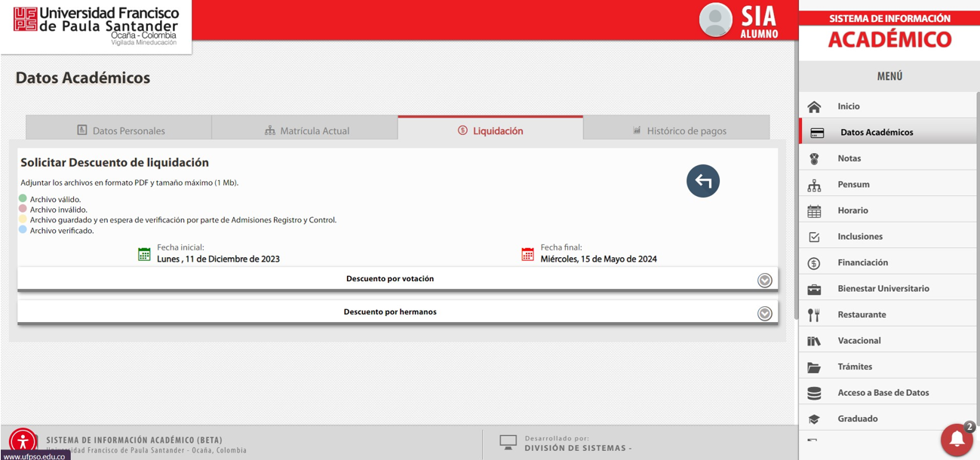Click the green Archivo válido indicator dot
The image size is (980, 460).
23,198
